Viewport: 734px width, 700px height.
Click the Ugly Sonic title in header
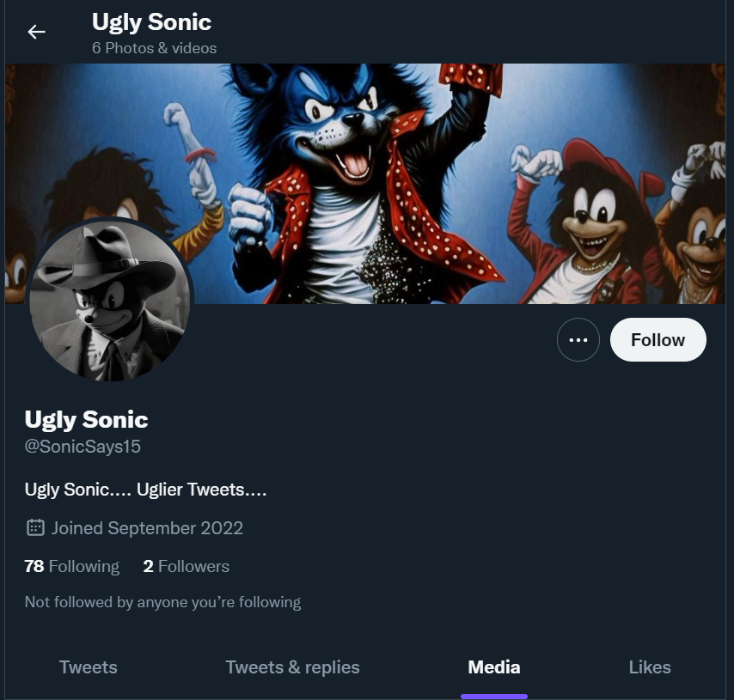click(x=151, y=22)
